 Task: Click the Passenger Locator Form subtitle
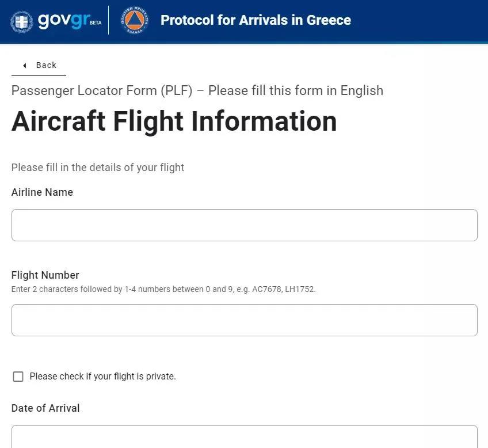tap(197, 91)
